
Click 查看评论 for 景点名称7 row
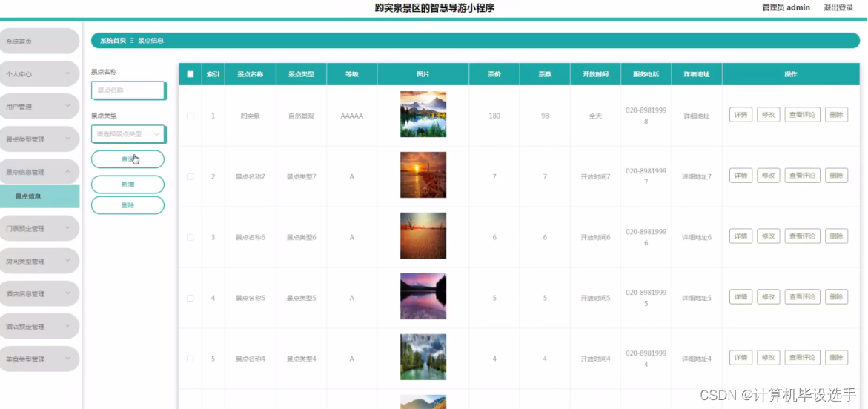(803, 176)
